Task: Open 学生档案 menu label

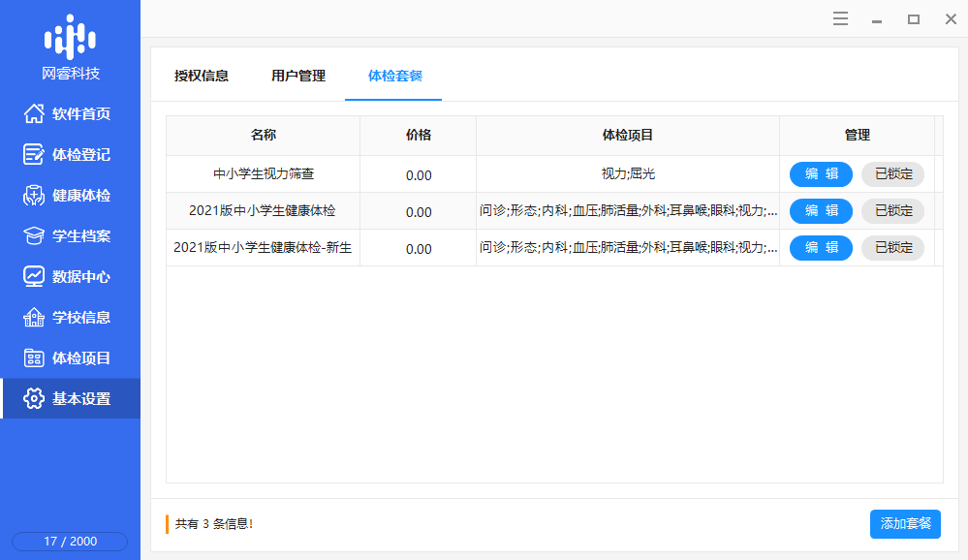Action: (81, 235)
